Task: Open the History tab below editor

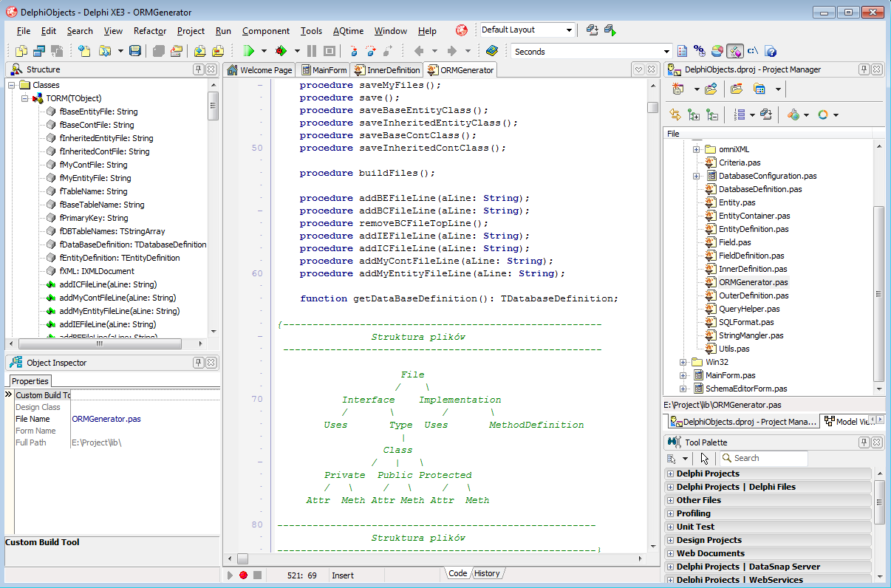Action: point(487,573)
